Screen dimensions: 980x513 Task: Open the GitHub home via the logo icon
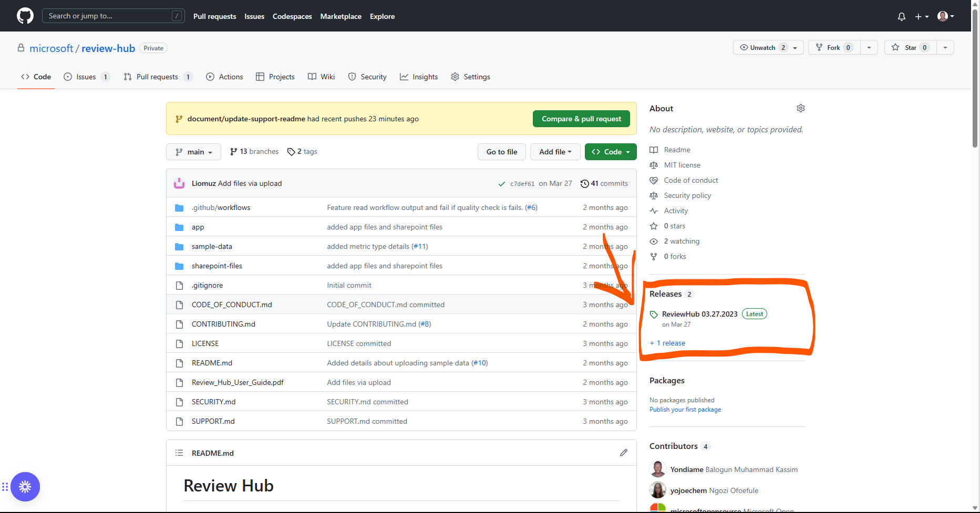(x=25, y=15)
